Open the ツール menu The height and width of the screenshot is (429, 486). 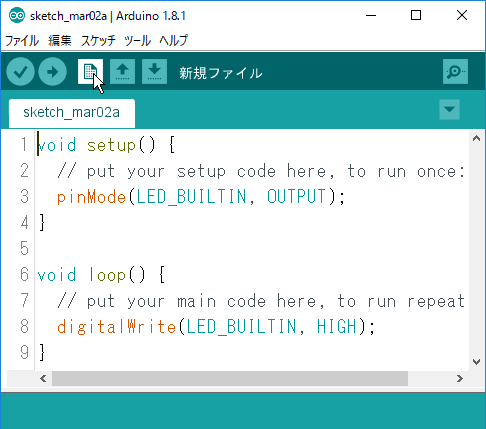[137, 41]
